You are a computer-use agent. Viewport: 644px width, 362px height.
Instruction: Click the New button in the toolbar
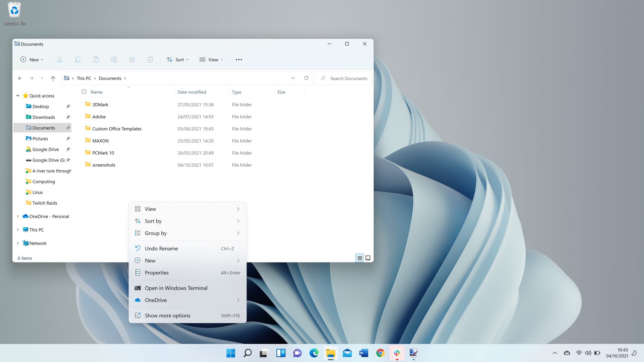coord(32,59)
